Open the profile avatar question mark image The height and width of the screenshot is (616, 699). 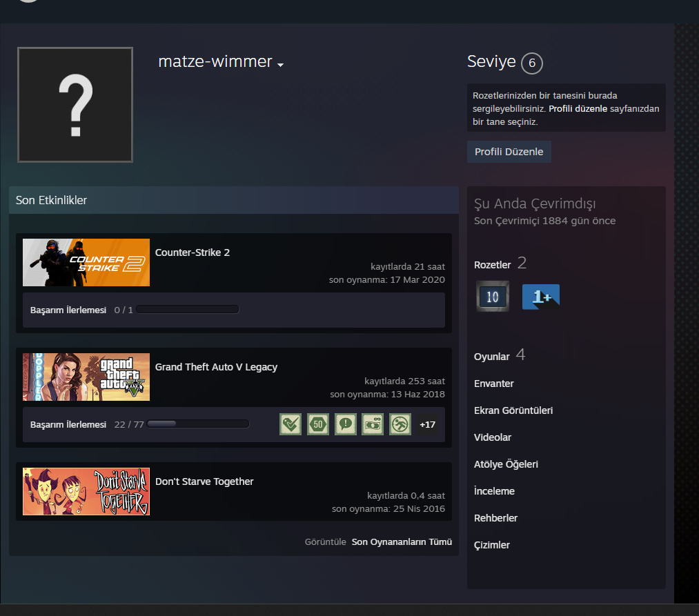(x=75, y=105)
